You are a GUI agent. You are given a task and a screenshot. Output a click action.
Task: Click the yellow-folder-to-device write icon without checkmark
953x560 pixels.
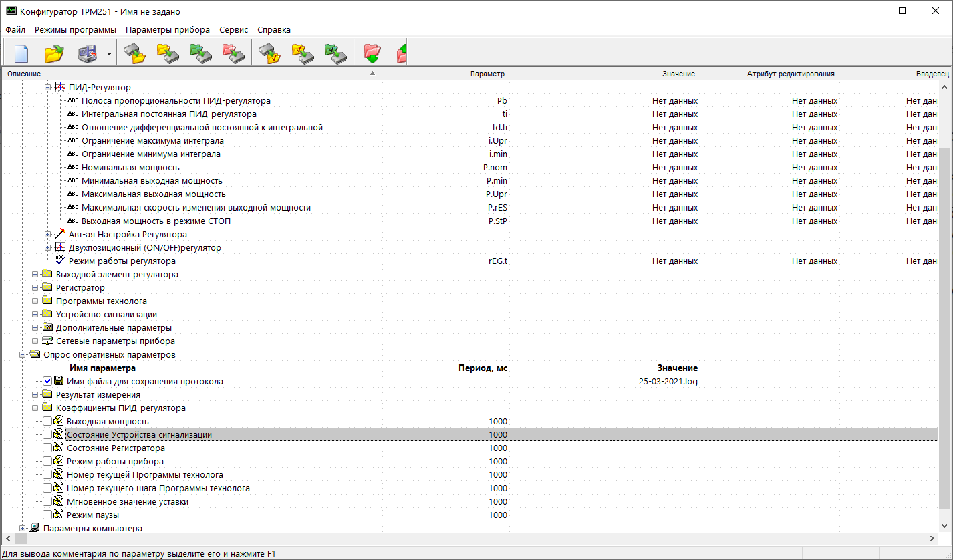(167, 53)
